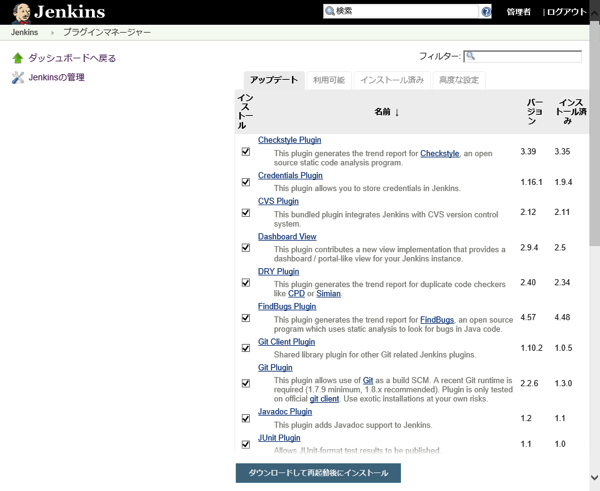Click version 2.9.4 of Dashboard View

pyautogui.click(x=529, y=248)
